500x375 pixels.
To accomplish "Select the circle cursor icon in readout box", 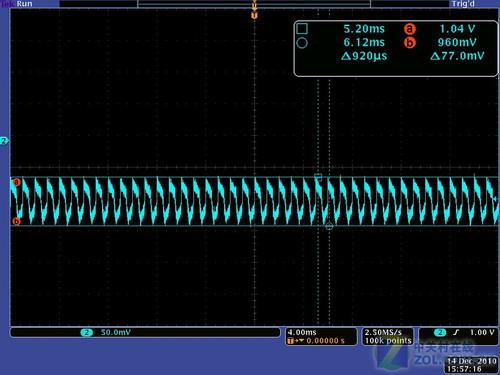I will [x=302, y=43].
